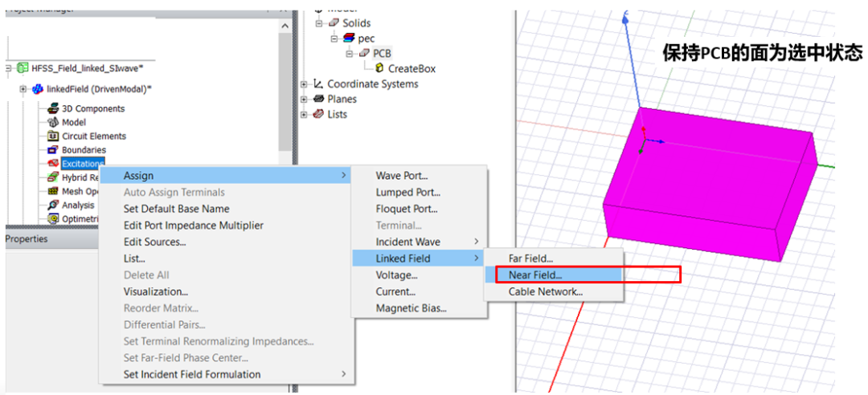868x395 pixels.
Task: Select Wave Port... excitation
Action: click(x=419, y=176)
